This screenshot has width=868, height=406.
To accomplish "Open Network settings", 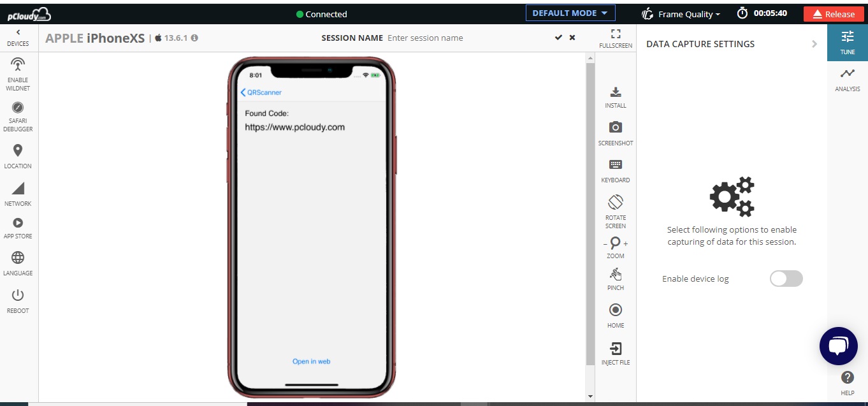I will (18, 194).
